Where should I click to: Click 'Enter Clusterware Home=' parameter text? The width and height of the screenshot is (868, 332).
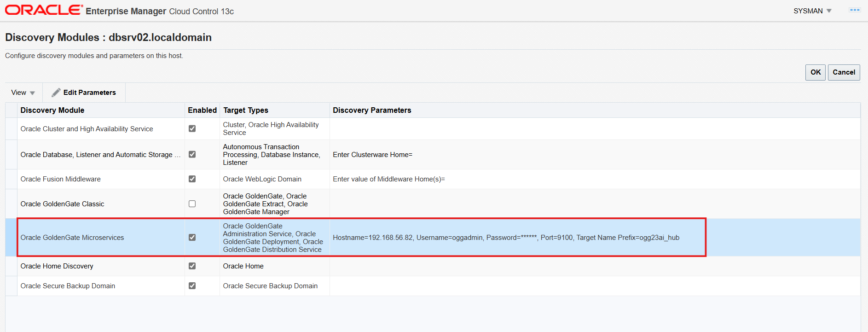[372, 155]
